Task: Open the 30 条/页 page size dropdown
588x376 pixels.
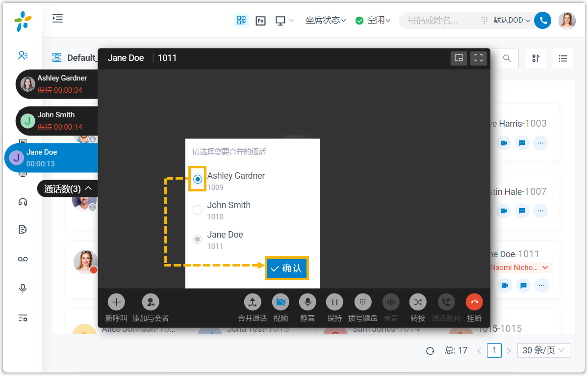Action: coord(543,350)
